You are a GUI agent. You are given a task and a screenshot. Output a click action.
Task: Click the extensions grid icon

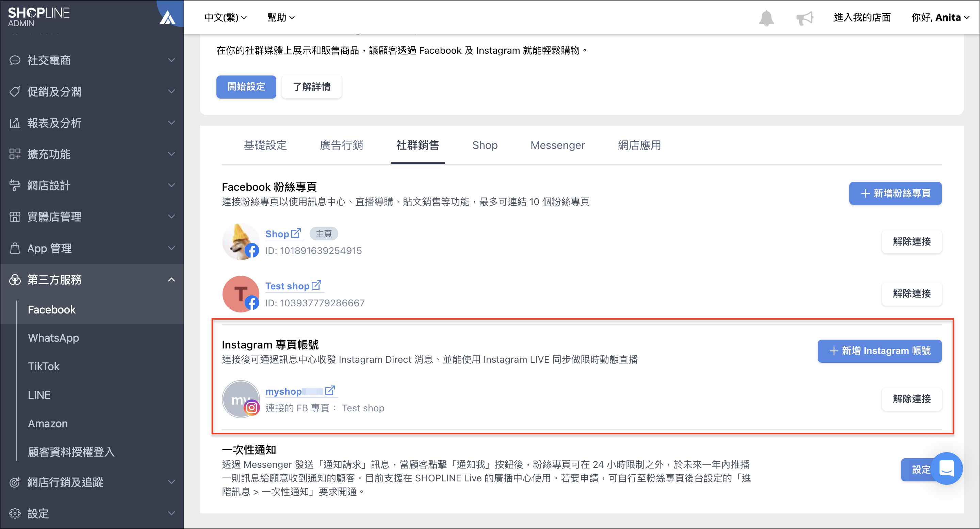pyautogui.click(x=15, y=154)
